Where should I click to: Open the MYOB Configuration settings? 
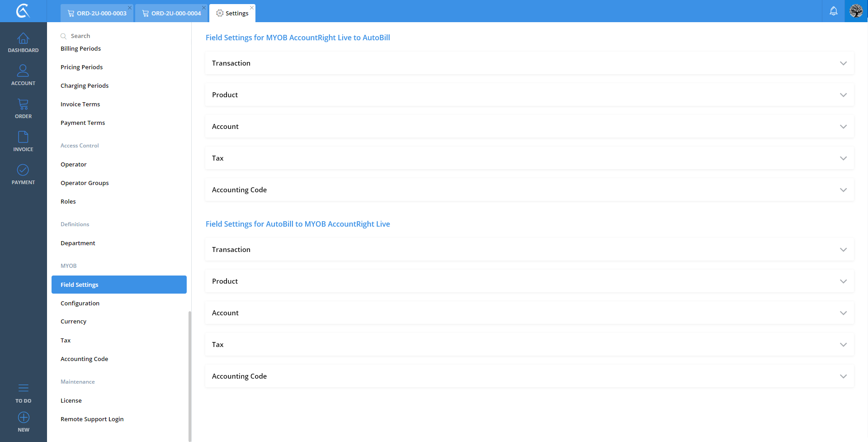(x=80, y=304)
